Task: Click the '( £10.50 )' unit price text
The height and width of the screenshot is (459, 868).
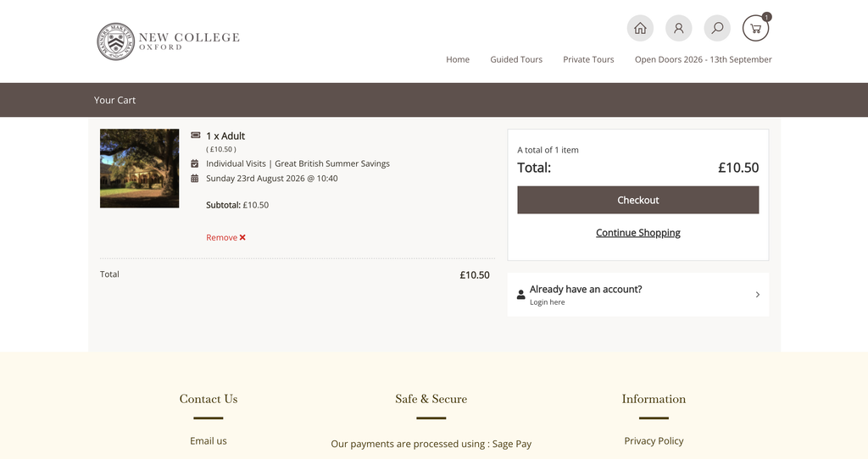Action: coord(221,149)
